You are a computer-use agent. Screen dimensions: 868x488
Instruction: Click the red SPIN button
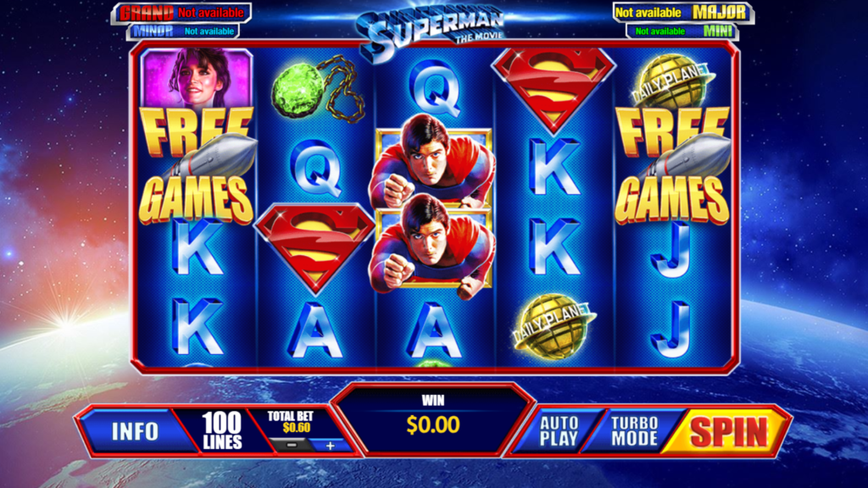click(728, 431)
